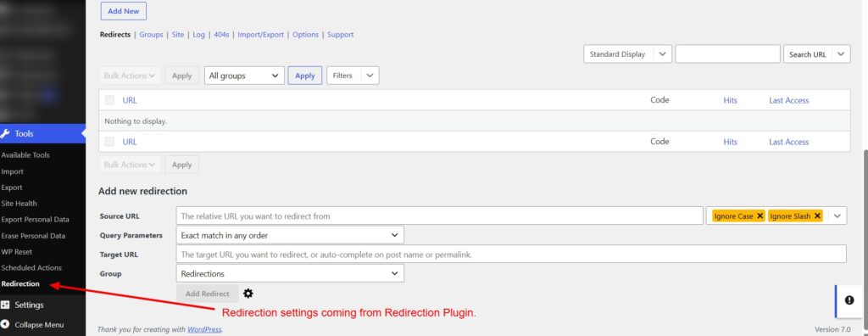
Task: Open WP Reset submenu item
Action: pos(17,252)
